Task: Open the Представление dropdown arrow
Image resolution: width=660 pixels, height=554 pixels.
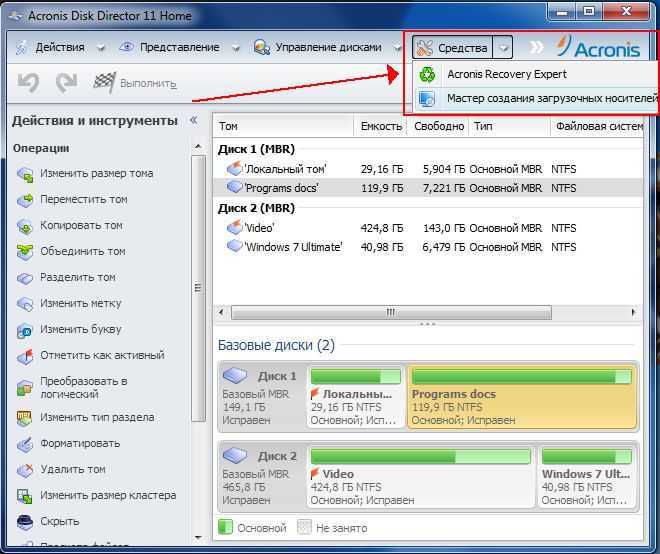Action: pos(236,48)
